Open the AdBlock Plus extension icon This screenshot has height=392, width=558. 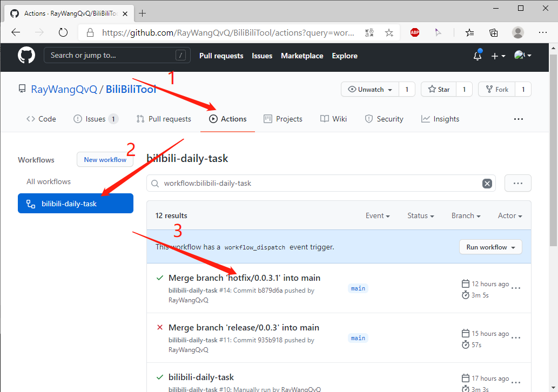pyautogui.click(x=414, y=32)
